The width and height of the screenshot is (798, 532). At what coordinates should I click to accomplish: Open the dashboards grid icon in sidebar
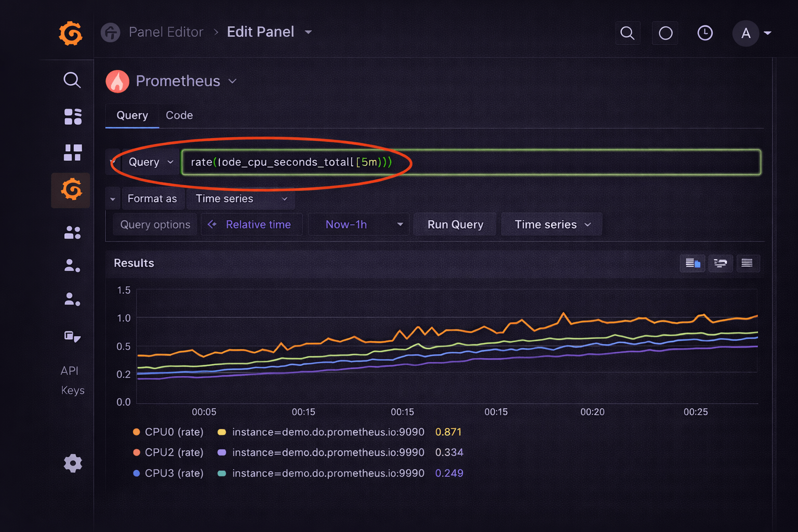(x=73, y=153)
